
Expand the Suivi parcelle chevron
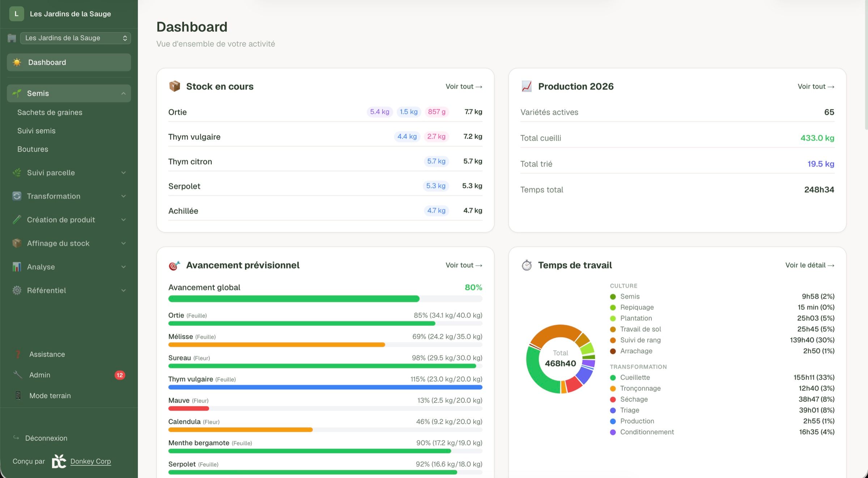pyautogui.click(x=124, y=173)
